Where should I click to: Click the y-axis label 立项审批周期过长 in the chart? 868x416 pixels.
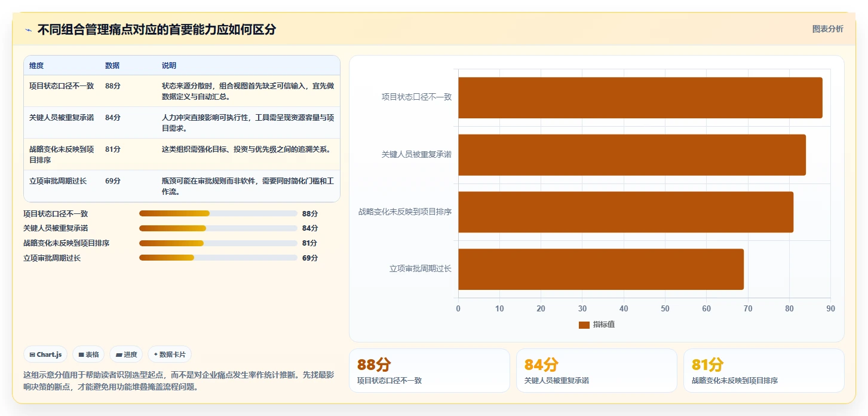[421, 269]
